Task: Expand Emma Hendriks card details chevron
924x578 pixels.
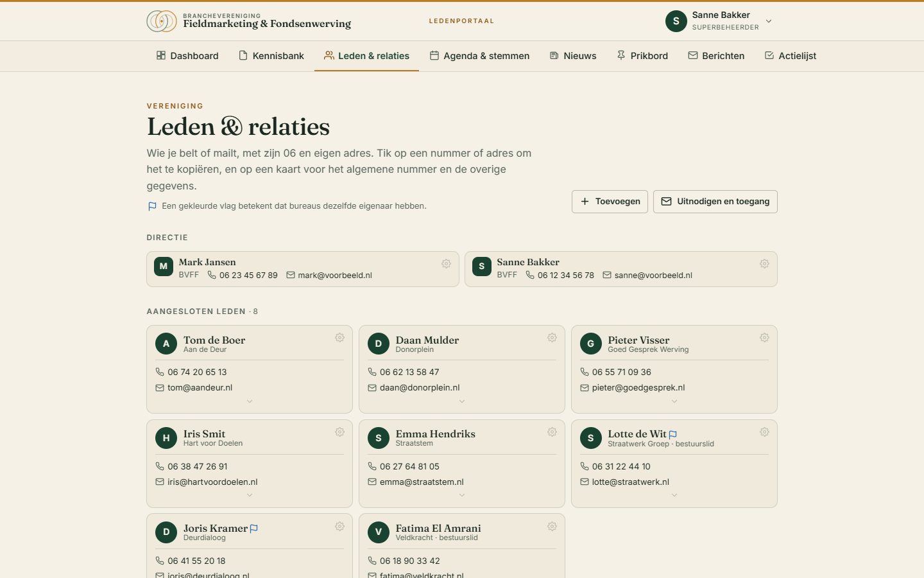Action: pyautogui.click(x=462, y=495)
